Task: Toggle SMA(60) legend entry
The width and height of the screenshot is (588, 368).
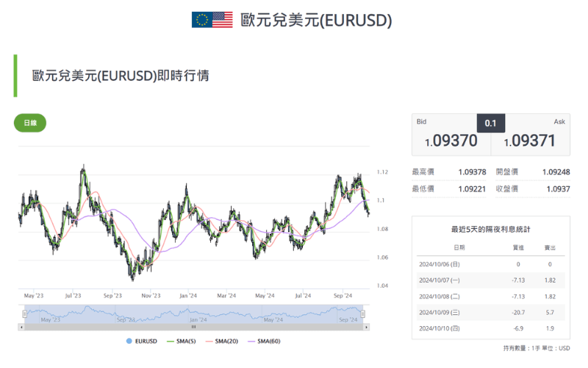Action: pos(268,341)
